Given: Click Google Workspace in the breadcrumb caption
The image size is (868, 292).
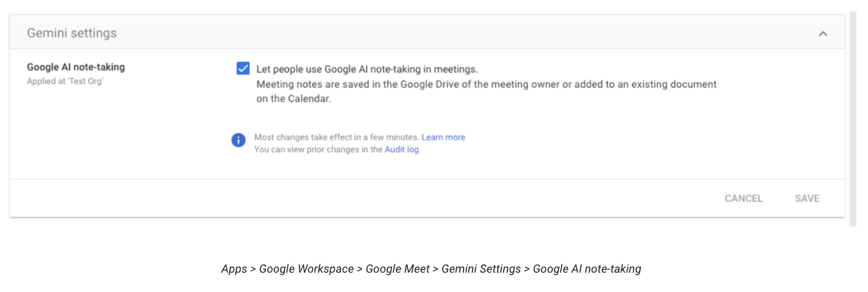Looking at the screenshot, I should tap(307, 269).
